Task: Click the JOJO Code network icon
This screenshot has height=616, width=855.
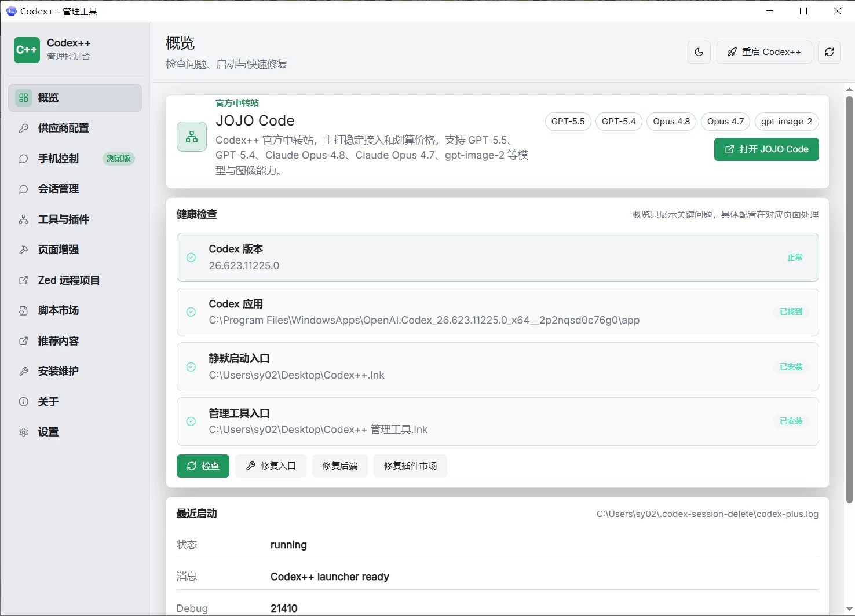Action: [192, 137]
